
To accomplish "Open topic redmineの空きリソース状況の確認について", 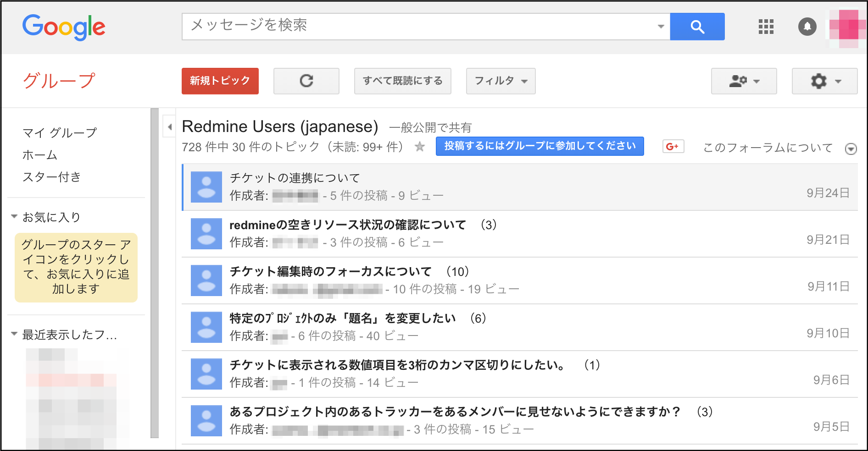I will click(x=348, y=225).
